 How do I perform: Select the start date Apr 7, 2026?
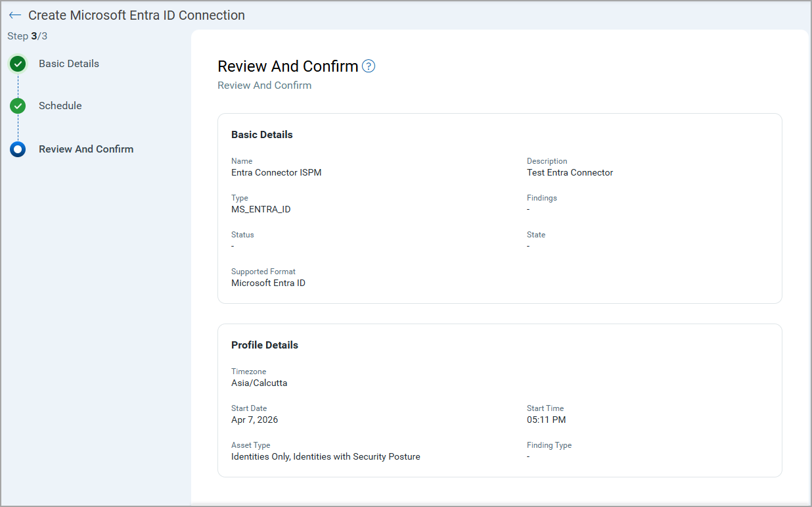(255, 420)
